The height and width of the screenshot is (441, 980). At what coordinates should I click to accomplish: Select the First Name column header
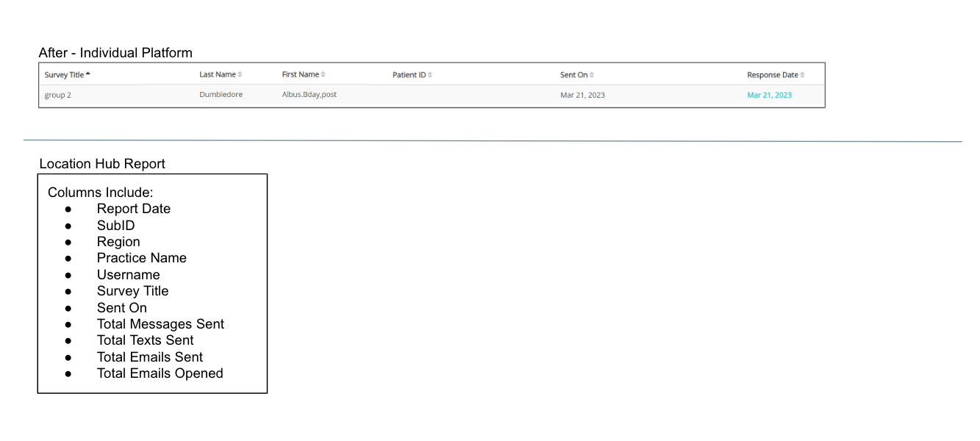point(301,75)
